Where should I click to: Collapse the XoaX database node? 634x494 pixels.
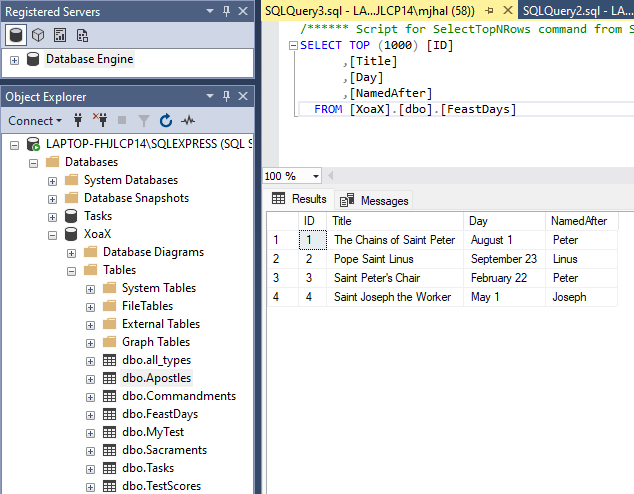pos(52,234)
